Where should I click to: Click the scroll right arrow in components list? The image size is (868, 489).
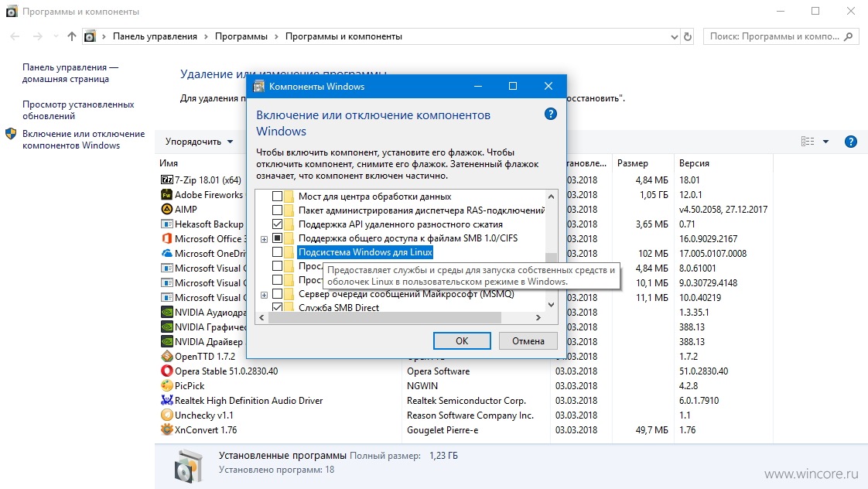click(538, 318)
